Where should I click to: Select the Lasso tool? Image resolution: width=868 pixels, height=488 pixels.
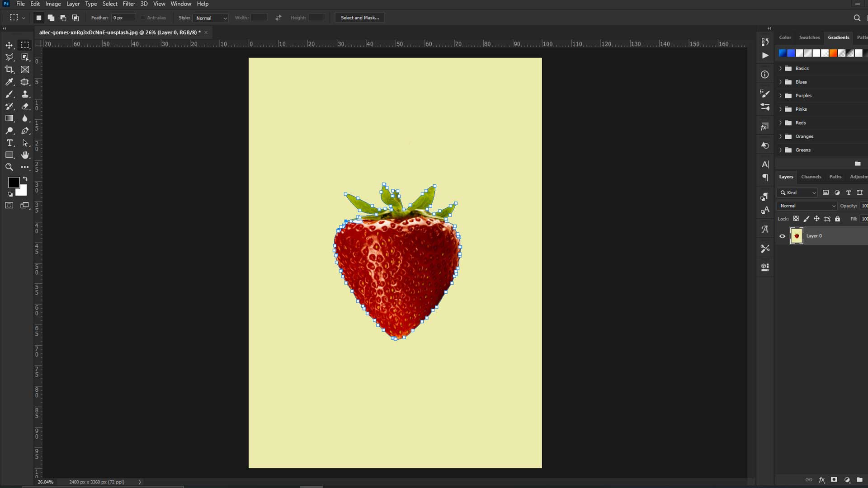tap(9, 57)
